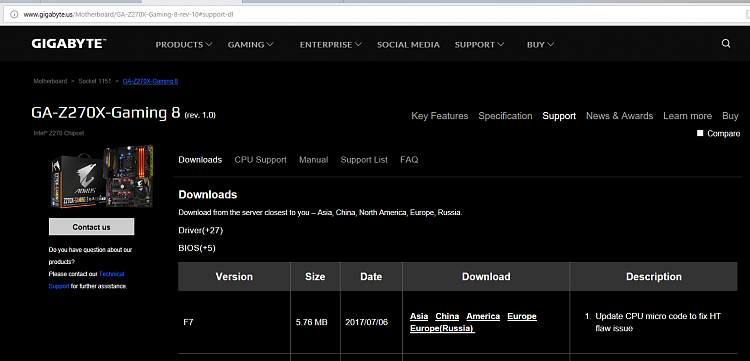This screenshot has width=750, height=361.
Task: Open SOCIAL MEDIA nav item
Action: [408, 44]
